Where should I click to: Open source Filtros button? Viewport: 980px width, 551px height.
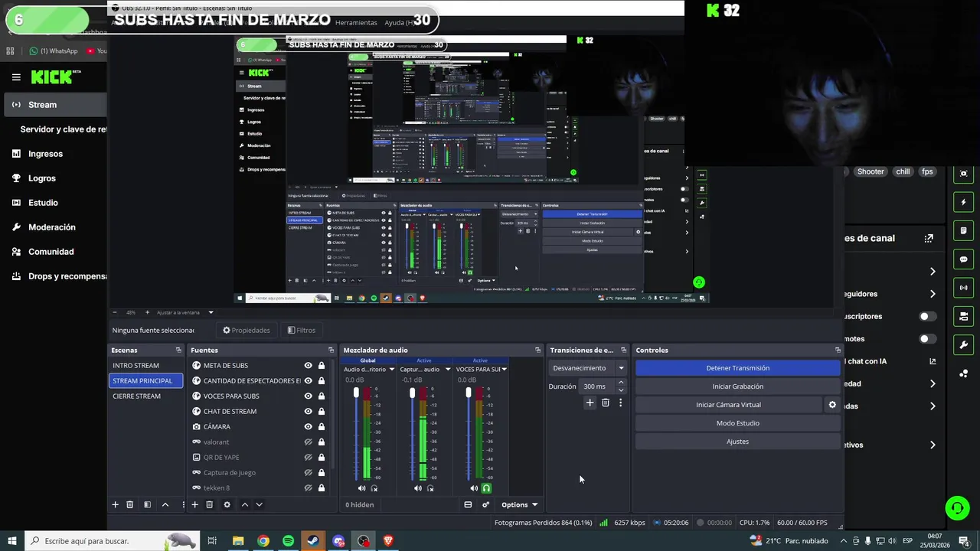point(301,331)
